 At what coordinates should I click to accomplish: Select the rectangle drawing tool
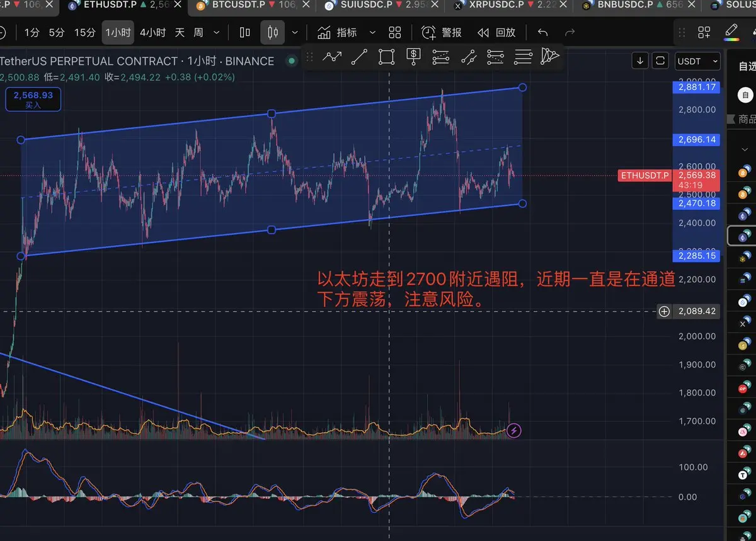coord(386,57)
